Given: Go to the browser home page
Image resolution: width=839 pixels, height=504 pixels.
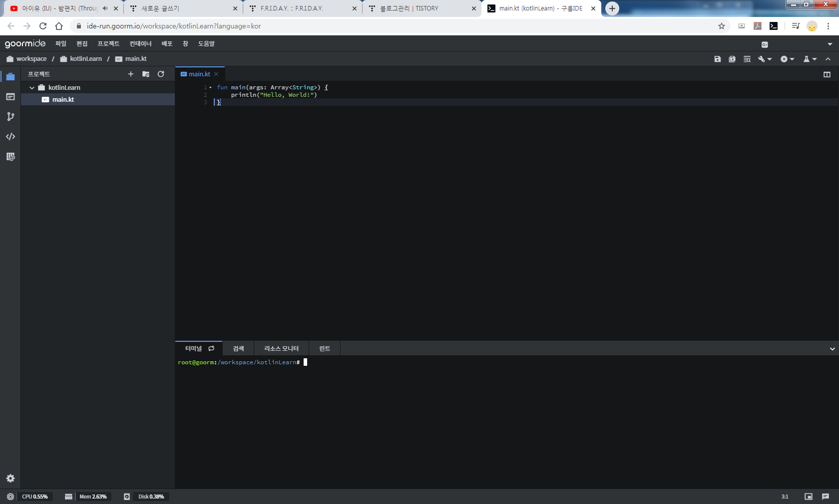Looking at the screenshot, I should pos(59,26).
